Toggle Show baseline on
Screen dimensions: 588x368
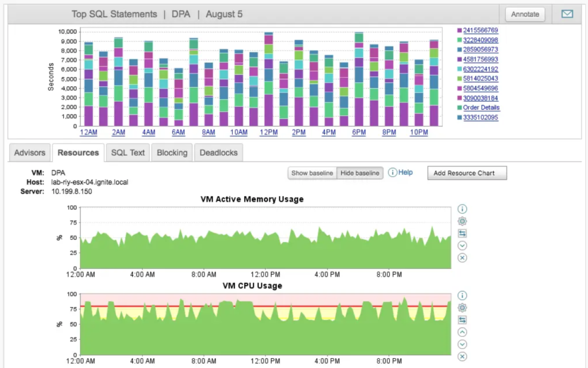(x=312, y=173)
